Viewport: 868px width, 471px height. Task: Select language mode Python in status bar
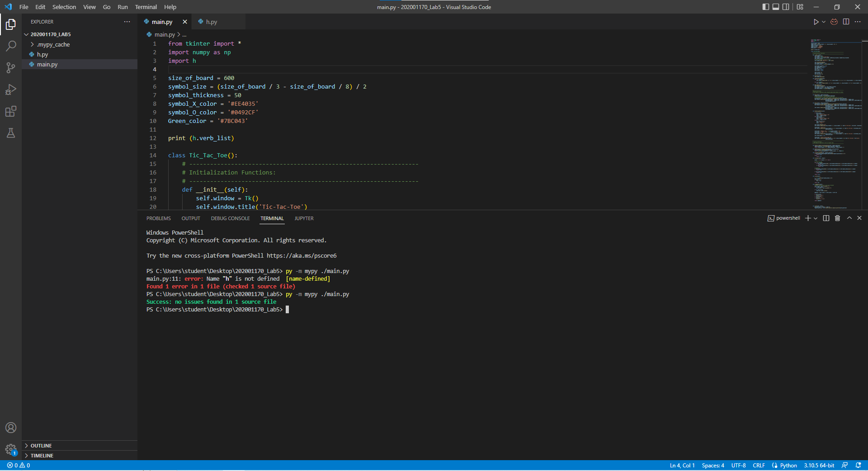coord(788,466)
